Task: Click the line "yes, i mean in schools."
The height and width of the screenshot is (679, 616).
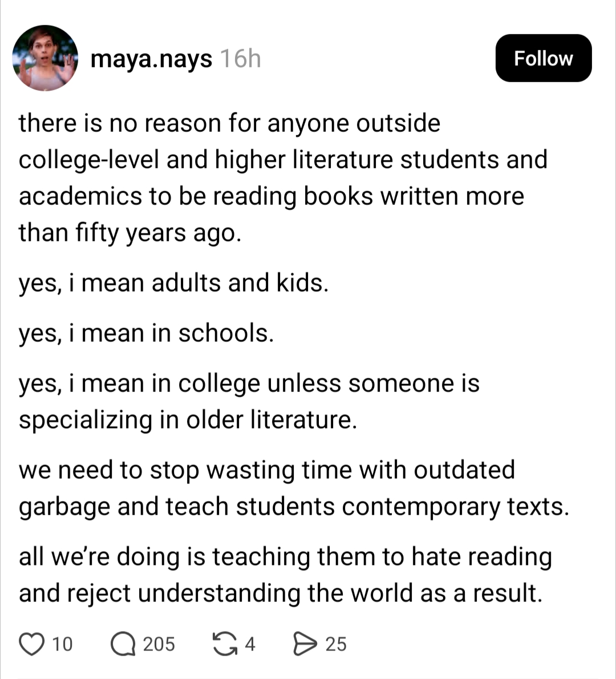Action: click(x=146, y=333)
